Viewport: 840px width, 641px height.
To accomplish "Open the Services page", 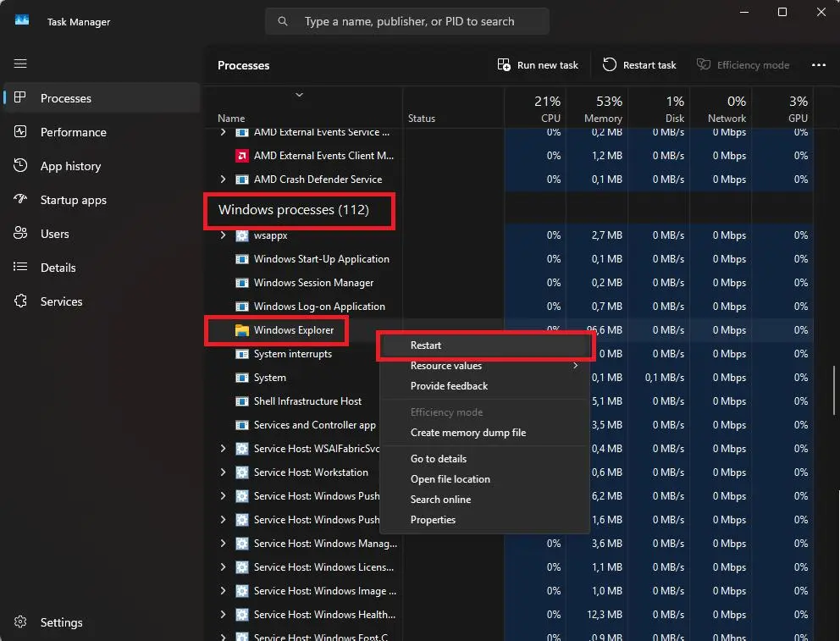I will (x=102, y=301).
